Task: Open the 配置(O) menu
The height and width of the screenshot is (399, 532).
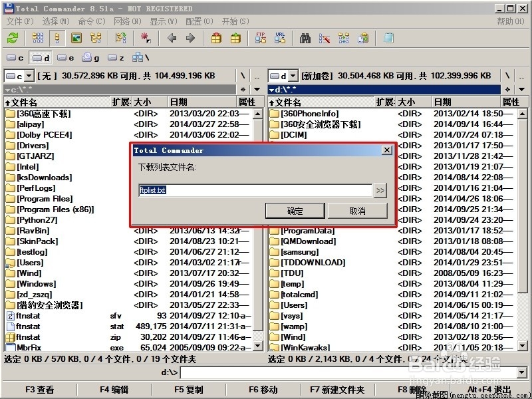Action: click(199, 21)
